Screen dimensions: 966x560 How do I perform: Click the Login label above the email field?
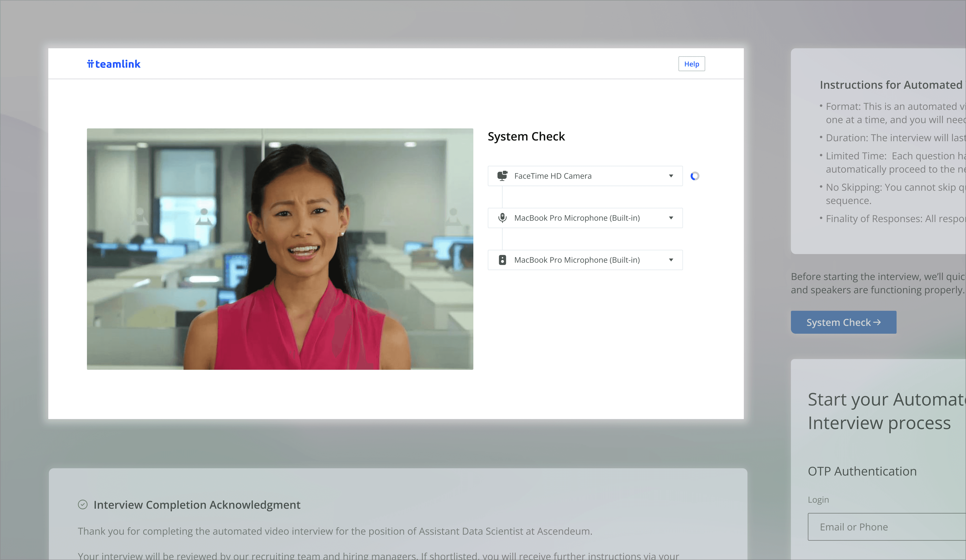pos(818,500)
